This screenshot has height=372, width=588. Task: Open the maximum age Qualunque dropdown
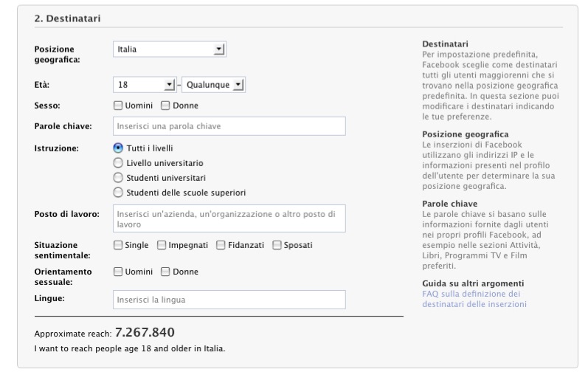pyautogui.click(x=212, y=86)
